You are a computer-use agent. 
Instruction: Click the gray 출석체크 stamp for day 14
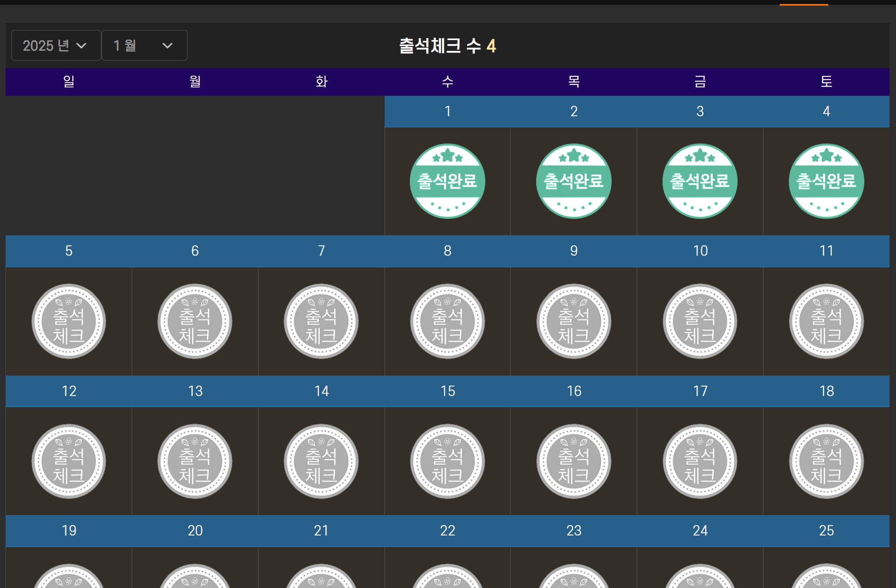click(321, 461)
